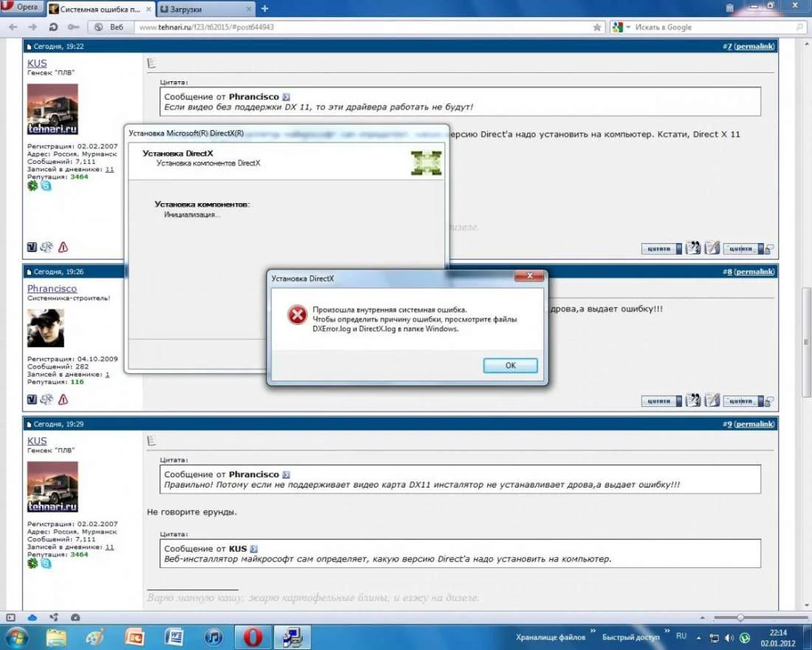Switch to DirectX setup in taskbar
The width and height of the screenshot is (812, 650).
pos(292,637)
